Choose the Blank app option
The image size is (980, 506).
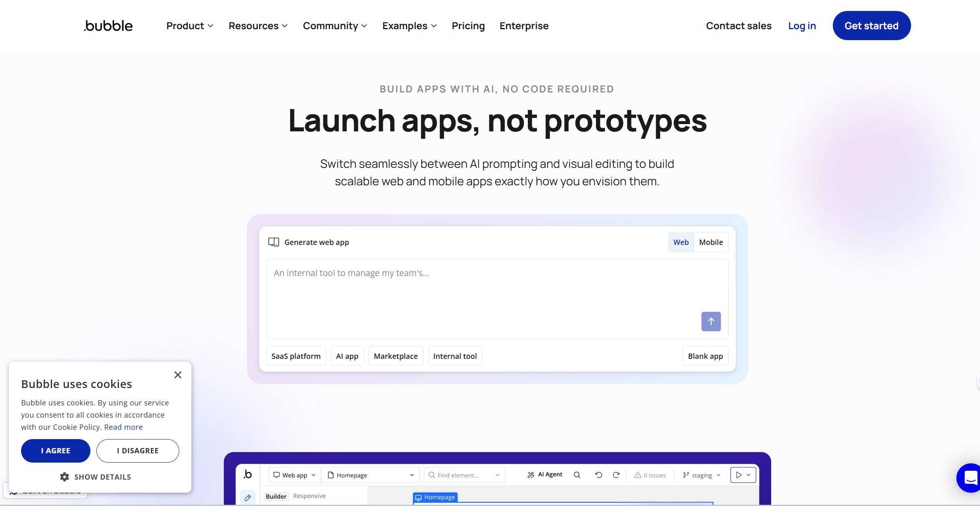706,356
